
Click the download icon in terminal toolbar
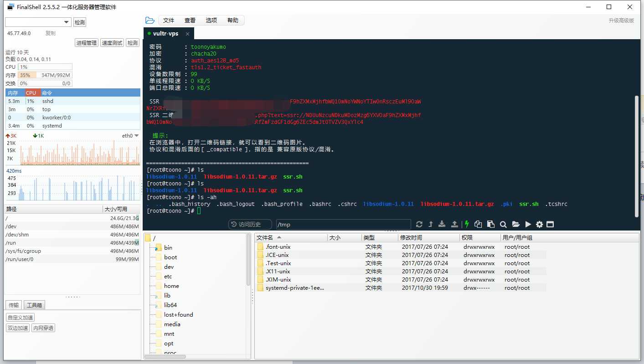point(442,224)
